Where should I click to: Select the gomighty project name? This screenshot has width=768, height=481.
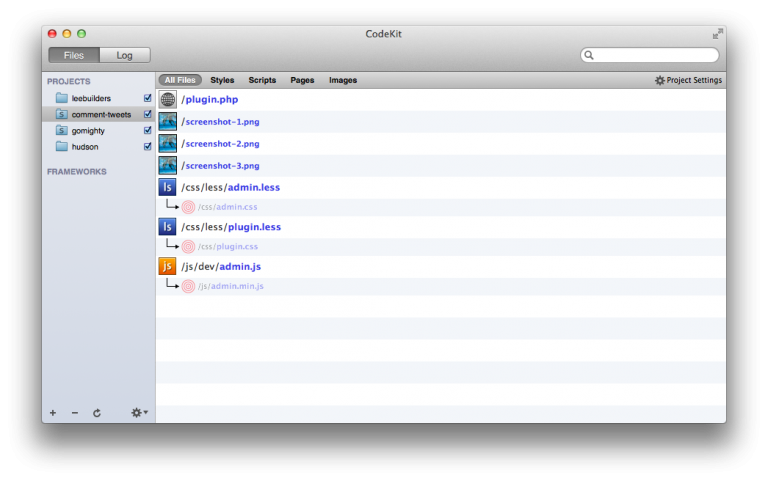(88, 131)
